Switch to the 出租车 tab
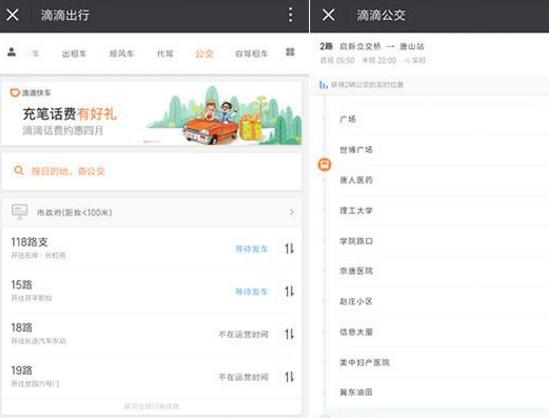The image size is (549, 418). (74, 54)
